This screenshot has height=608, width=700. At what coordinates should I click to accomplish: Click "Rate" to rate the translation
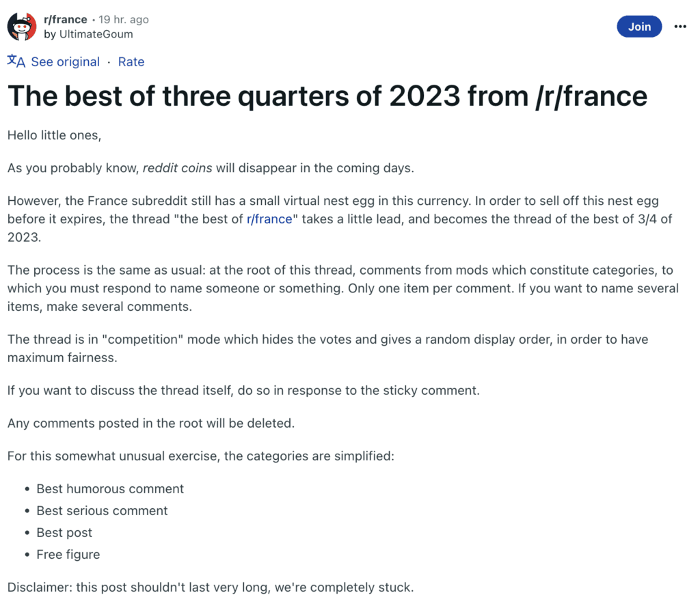coord(131,61)
